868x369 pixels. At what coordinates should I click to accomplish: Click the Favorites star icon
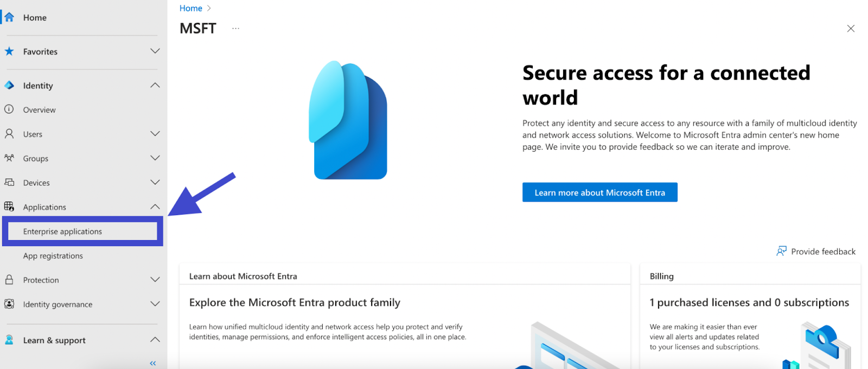[9, 51]
